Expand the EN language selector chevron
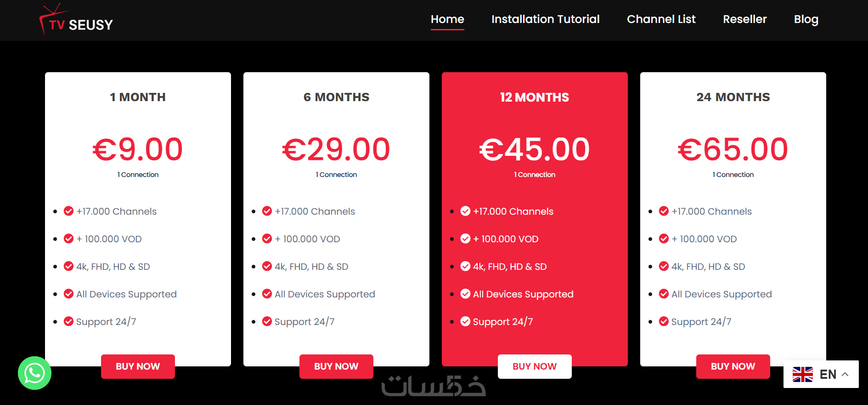868x405 pixels. click(845, 374)
